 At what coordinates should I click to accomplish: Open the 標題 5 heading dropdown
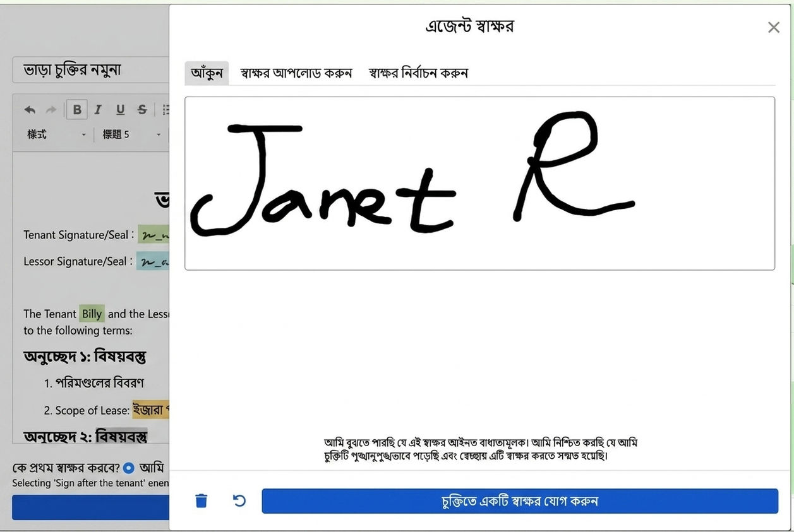click(131, 134)
